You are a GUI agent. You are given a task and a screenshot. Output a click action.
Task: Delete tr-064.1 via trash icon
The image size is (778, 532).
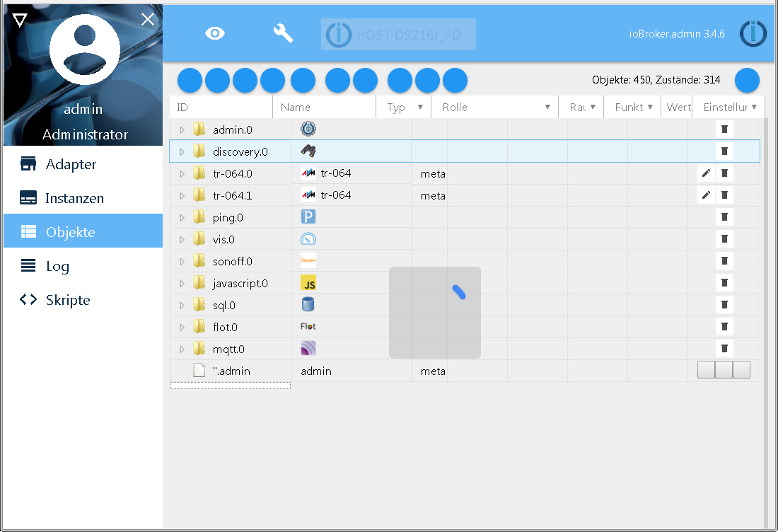coord(724,195)
